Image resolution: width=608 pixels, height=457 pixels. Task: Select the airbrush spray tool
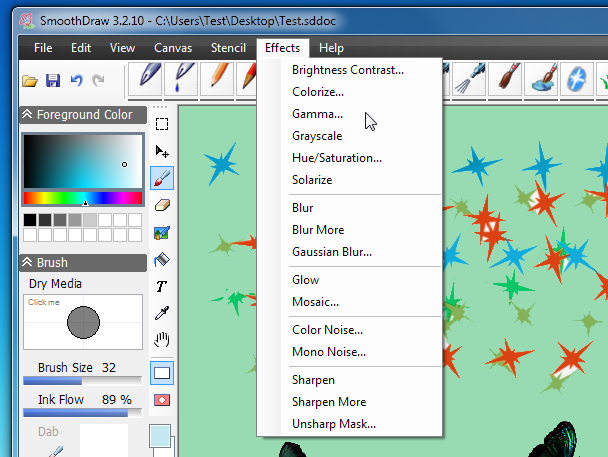click(x=469, y=79)
